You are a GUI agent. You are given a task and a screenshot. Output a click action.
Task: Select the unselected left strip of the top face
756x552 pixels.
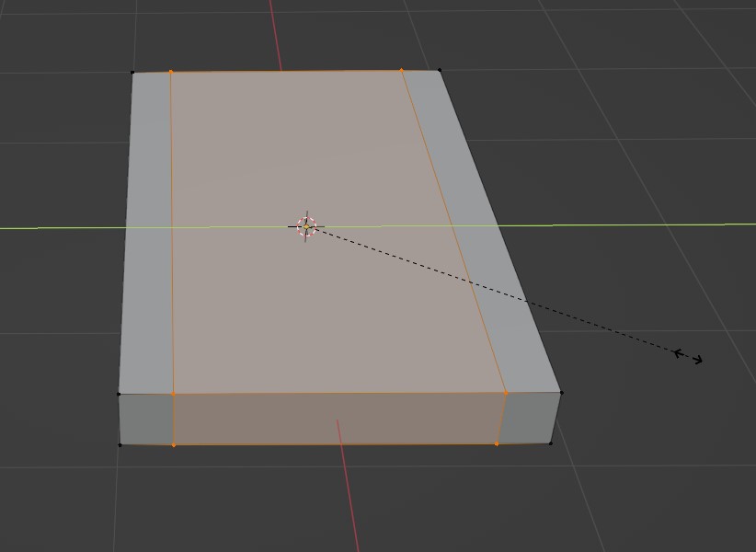[150, 230]
